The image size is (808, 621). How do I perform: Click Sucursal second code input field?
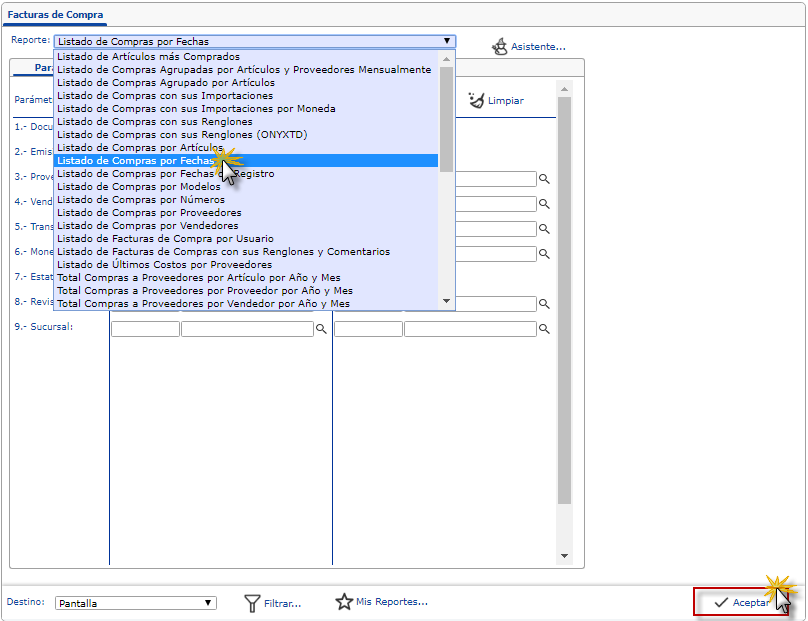point(368,329)
